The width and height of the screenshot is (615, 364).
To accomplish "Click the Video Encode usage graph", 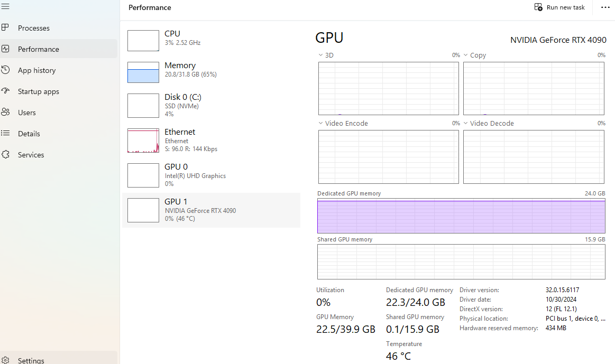I will pos(388,157).
